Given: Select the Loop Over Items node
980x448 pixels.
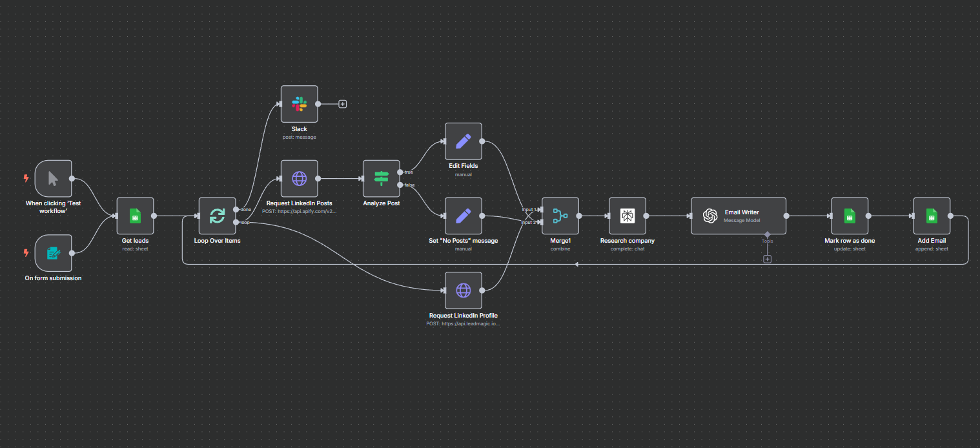Looking at the screenshot, I should [218, 216].
